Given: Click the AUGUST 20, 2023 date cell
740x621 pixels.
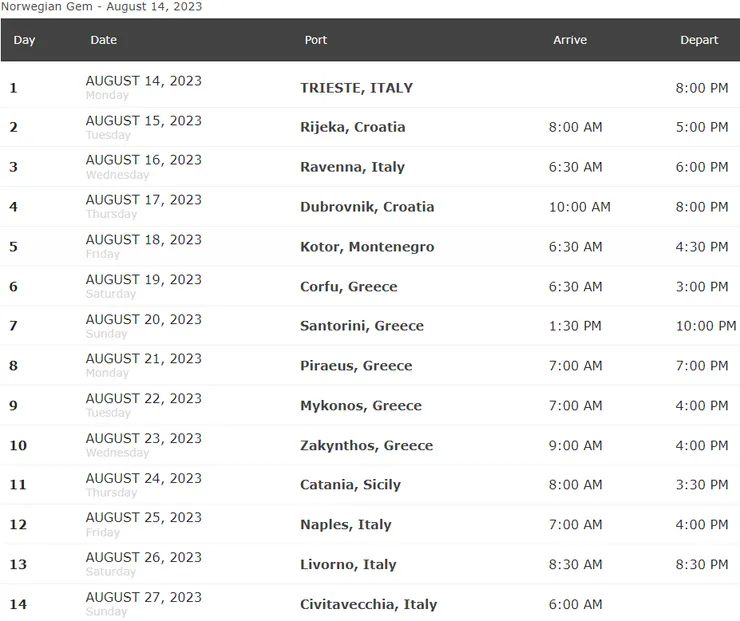Looking at the screenshot, I should point(143,320).
